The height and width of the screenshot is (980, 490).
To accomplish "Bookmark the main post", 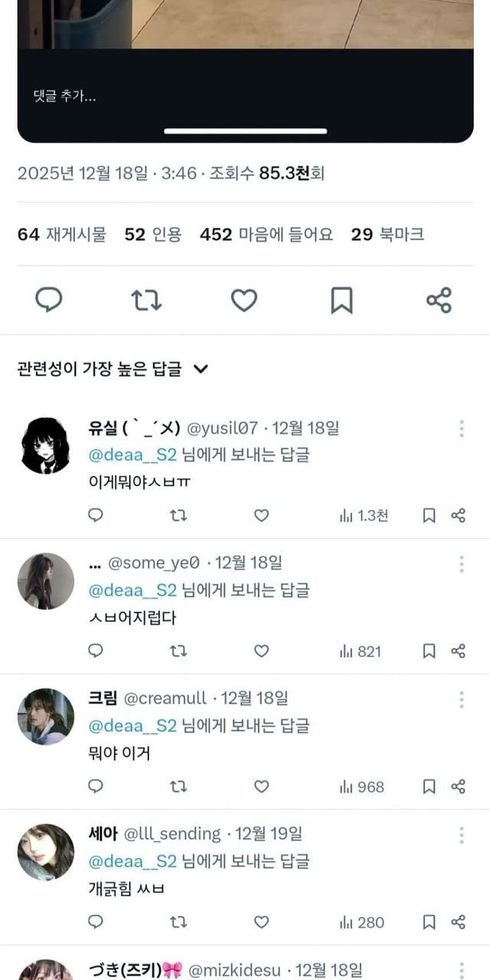I will pos(341,300).
